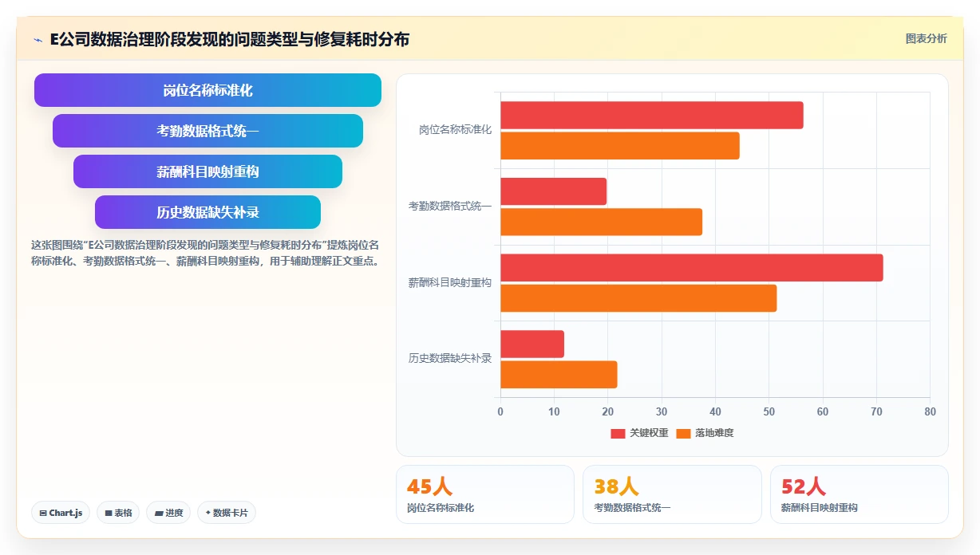Click the 岗位名称标准化 y-axis label
Image resolution: width=980 pixels, height=555 pixels.
pyautogui.click(x=455, y=129)
